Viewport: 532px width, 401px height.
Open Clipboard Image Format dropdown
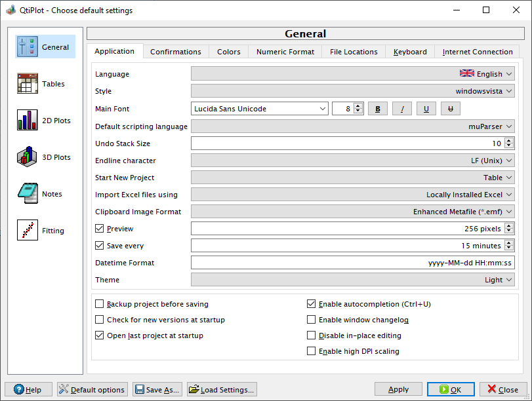[352, 212]
